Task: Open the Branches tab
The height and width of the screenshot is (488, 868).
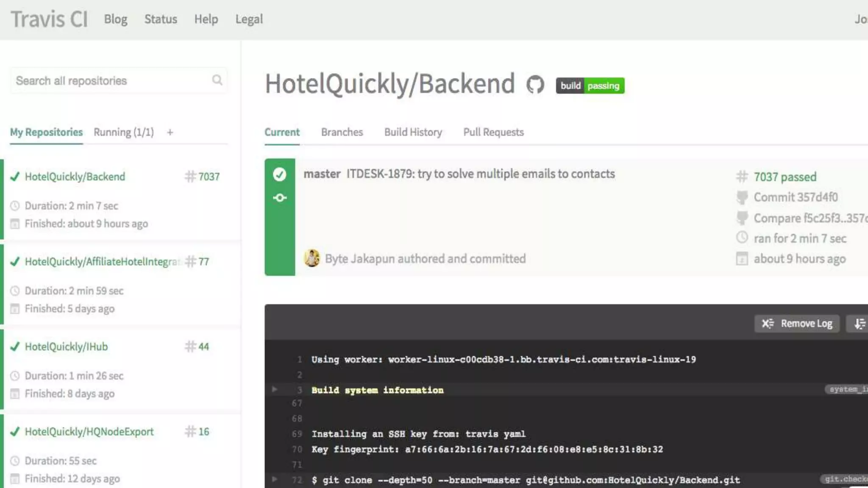Action: pyautogui.click(x=342, y=132)
